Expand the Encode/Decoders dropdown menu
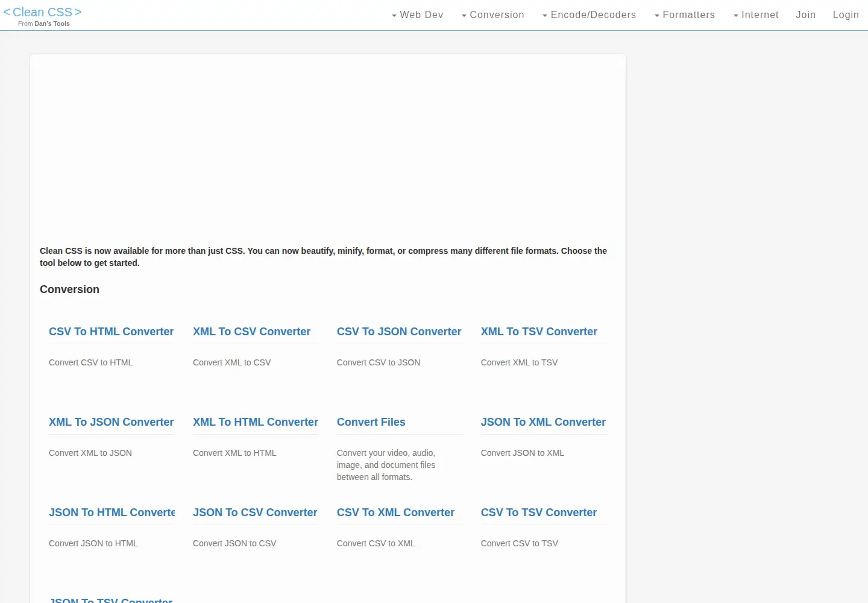The width and height of the screenshot is (868, 603). (x=589, y=15)
